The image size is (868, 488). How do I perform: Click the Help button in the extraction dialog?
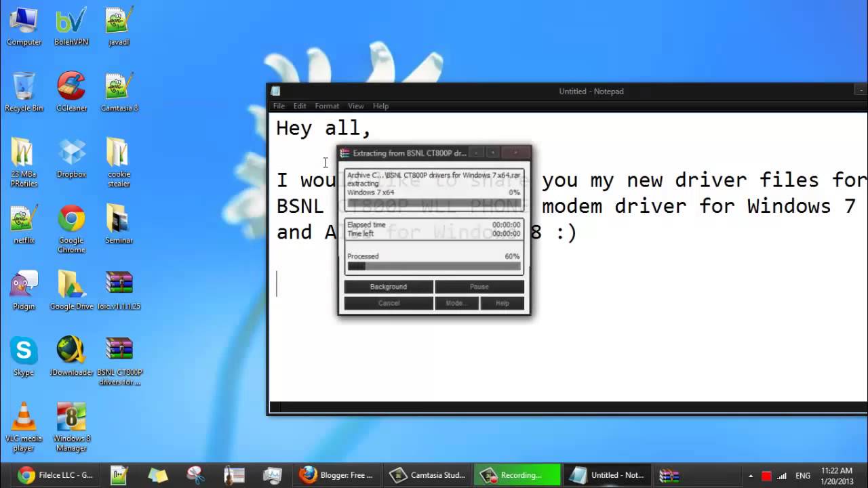(x=502, y=303)
